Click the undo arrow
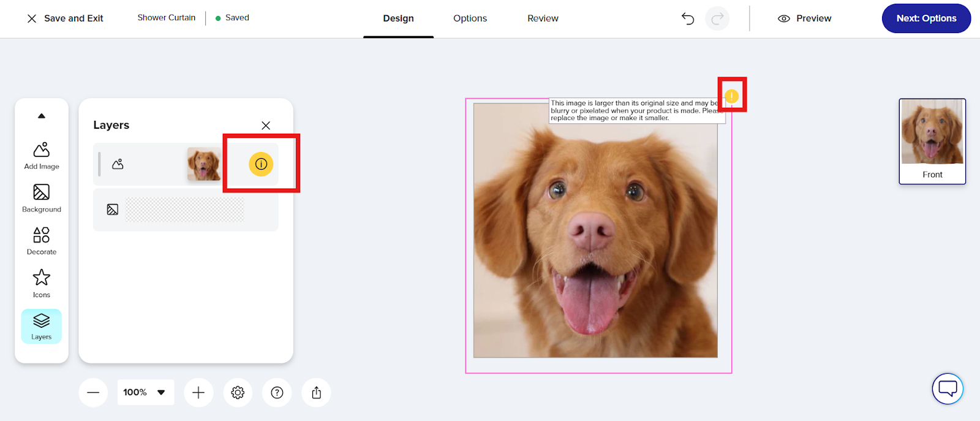Image resolution: width=980 pixels, height=421 pixels. pyautogui.click(x=688, y=18)
